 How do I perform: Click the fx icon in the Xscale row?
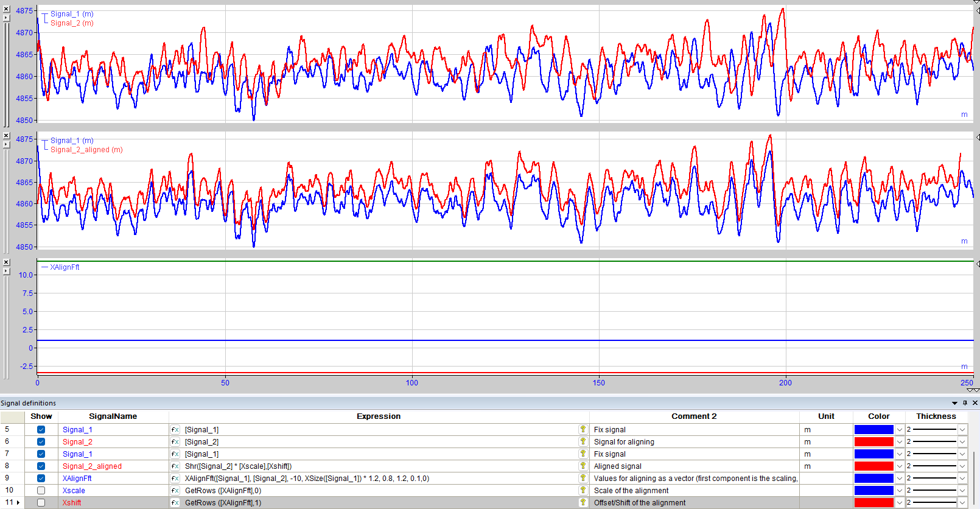click(175, 491)
